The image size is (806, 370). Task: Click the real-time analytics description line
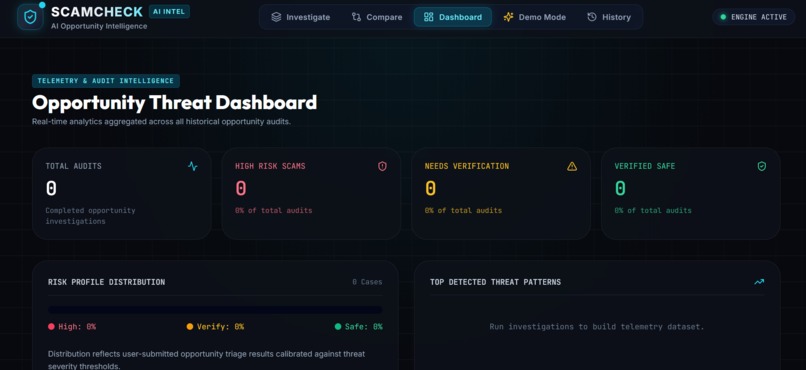click(161, 122)
